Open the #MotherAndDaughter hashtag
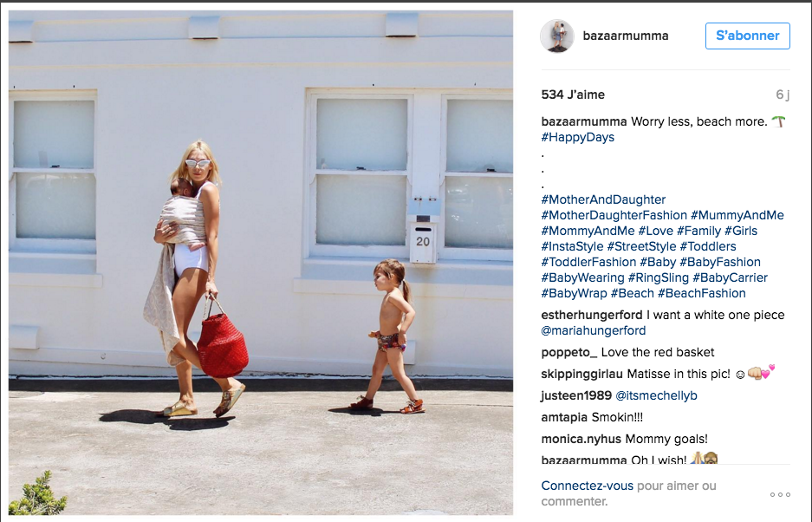Viewport: 812px width, 522px height. [x=603, y=199]
